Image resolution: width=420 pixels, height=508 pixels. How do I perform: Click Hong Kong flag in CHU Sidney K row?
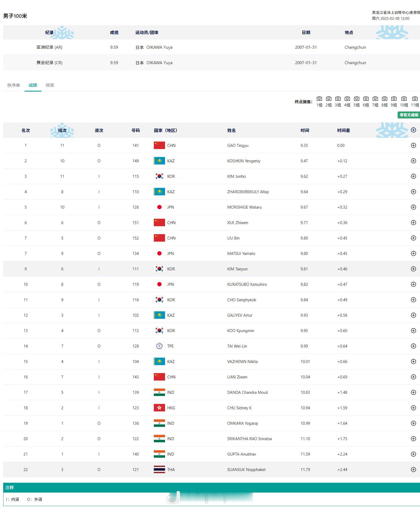159,408
